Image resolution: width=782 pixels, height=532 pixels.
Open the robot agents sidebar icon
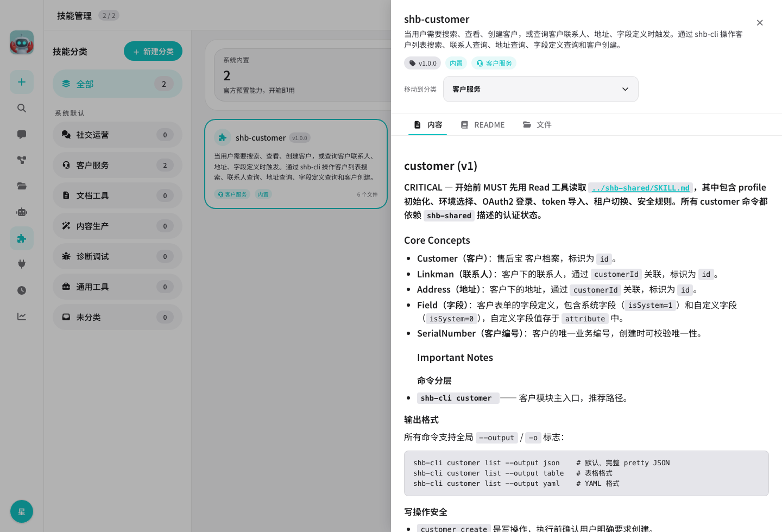22,212
